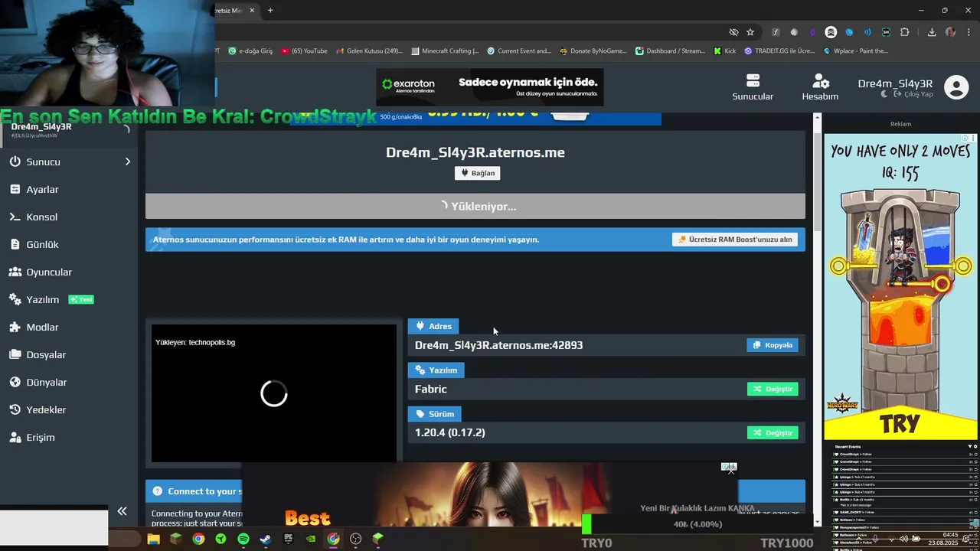Screen dimensions: 980x551
Task: Close the current browser tab
Action: tap(252, 10)
